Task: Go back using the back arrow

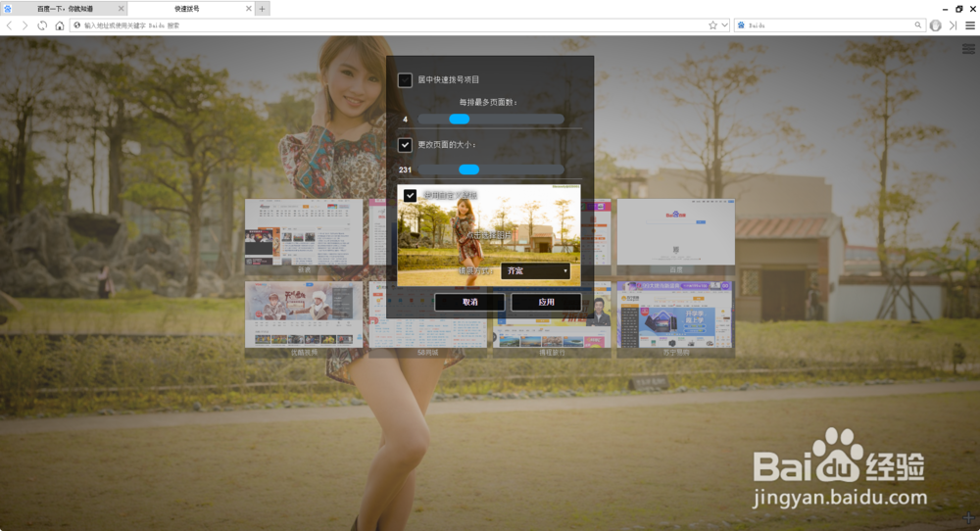Action: [x=9, y=25]
